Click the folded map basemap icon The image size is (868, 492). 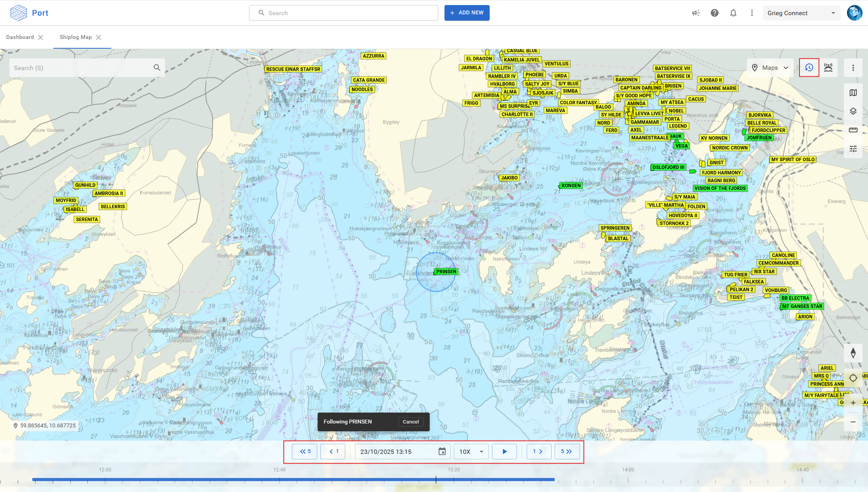(x=853, y=93)
